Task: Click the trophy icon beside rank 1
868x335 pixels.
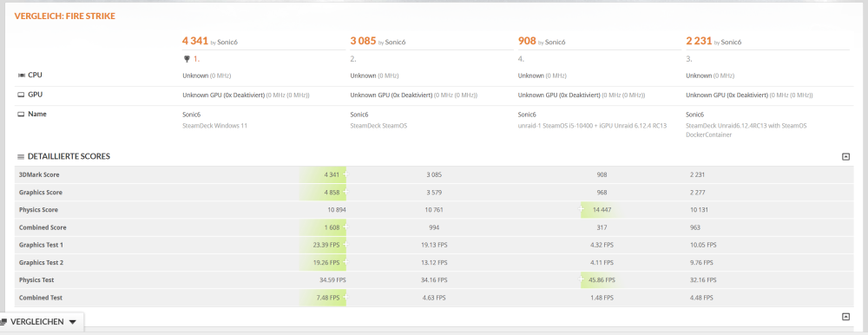Action: tap(187, 58)
